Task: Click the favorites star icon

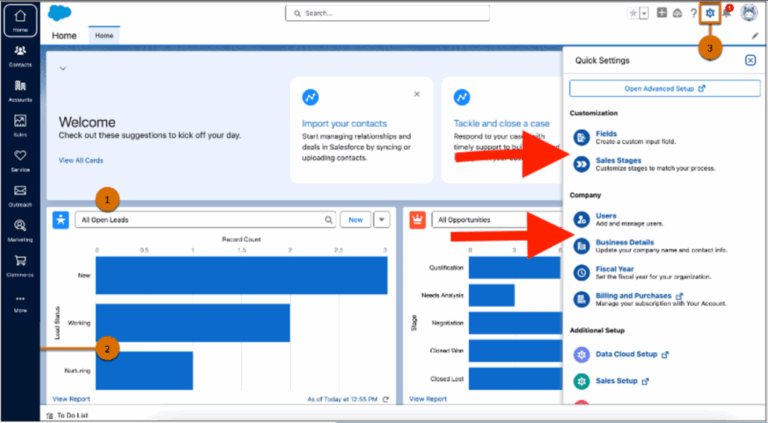Action: click(633, 14)
